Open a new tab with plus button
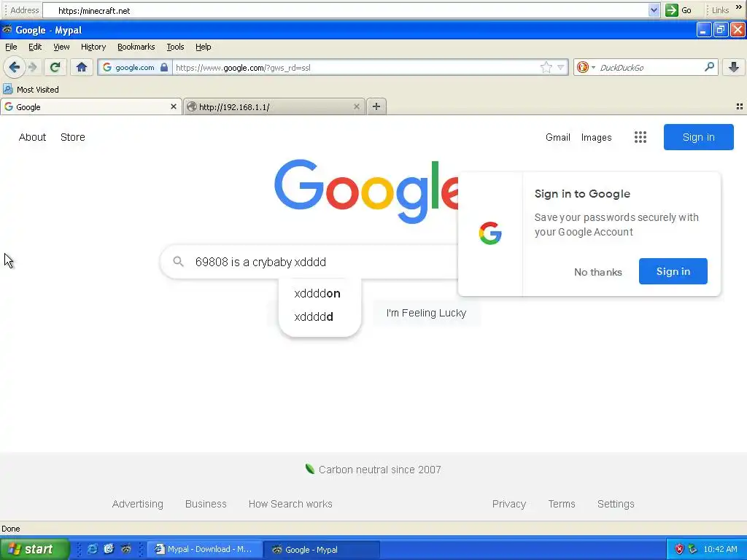 coord(376,106)
